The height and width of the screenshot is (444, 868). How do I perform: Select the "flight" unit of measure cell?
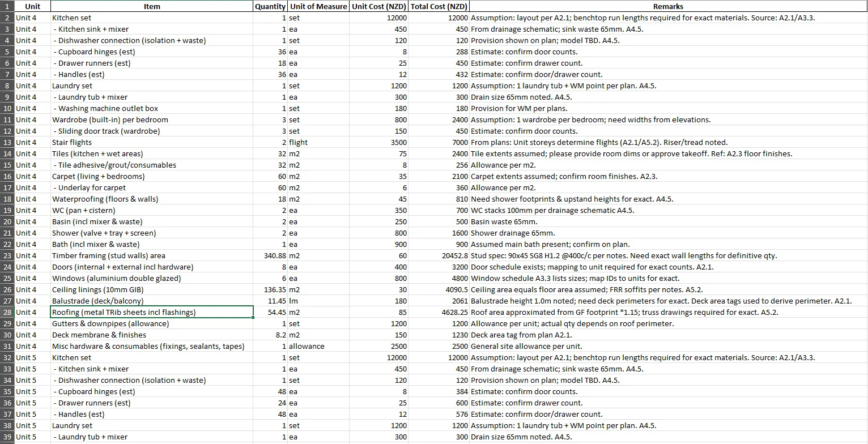(318, 142)
